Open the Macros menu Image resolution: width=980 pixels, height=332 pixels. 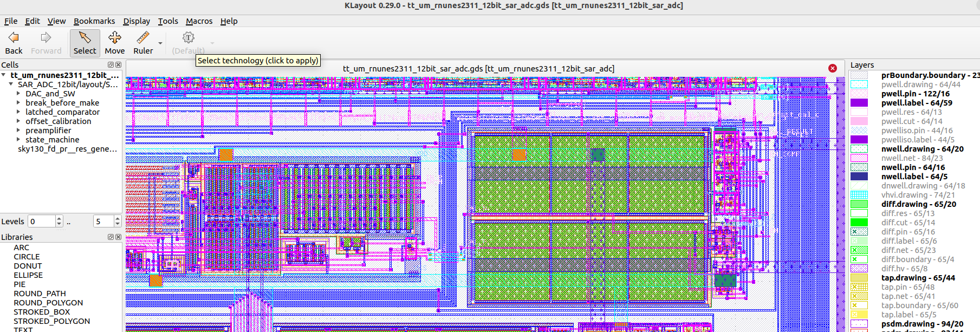point(199,21)
